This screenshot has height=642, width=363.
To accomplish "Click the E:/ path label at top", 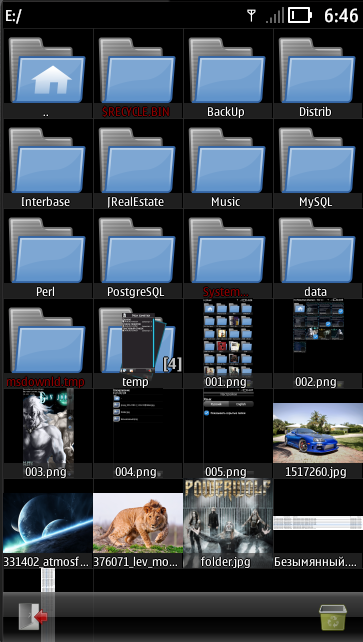I will [14, 16].
